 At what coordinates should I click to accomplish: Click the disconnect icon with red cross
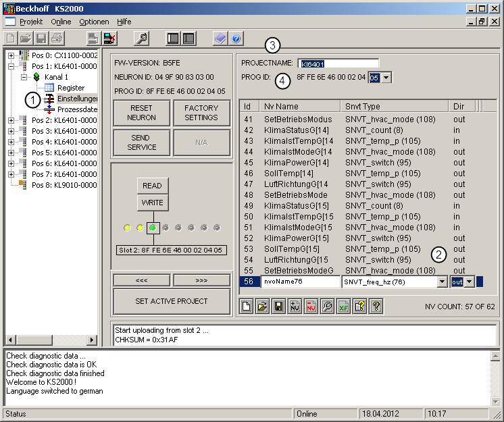[109, 38]
